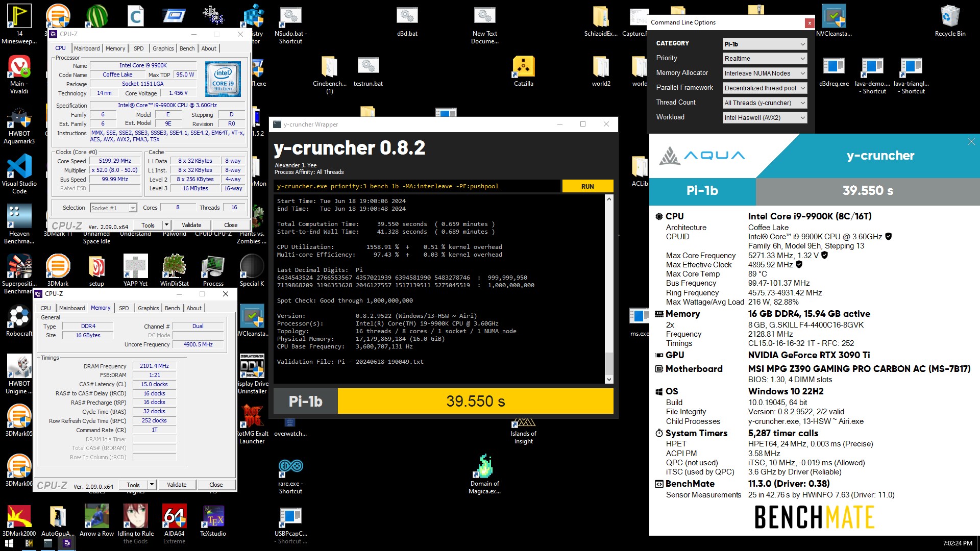
Task: Open Catzilla desktop icon
Action: [x=523, y=71]
